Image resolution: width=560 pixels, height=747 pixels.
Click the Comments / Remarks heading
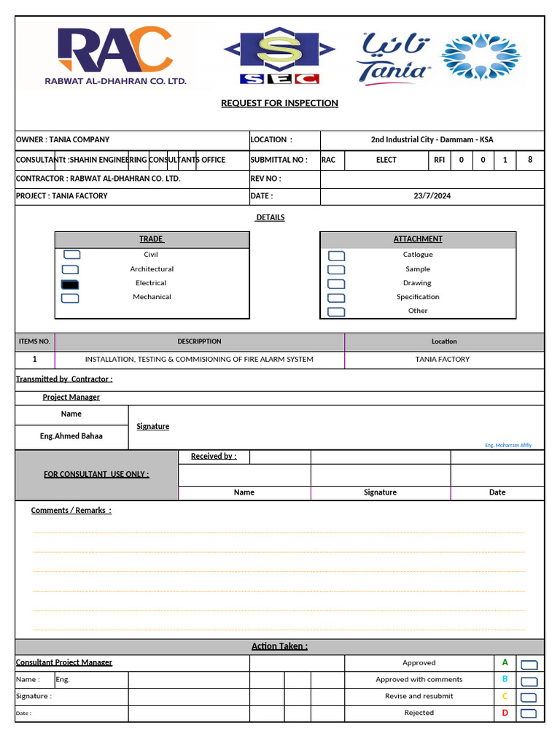pyautogui.click(x=71, y=511)
